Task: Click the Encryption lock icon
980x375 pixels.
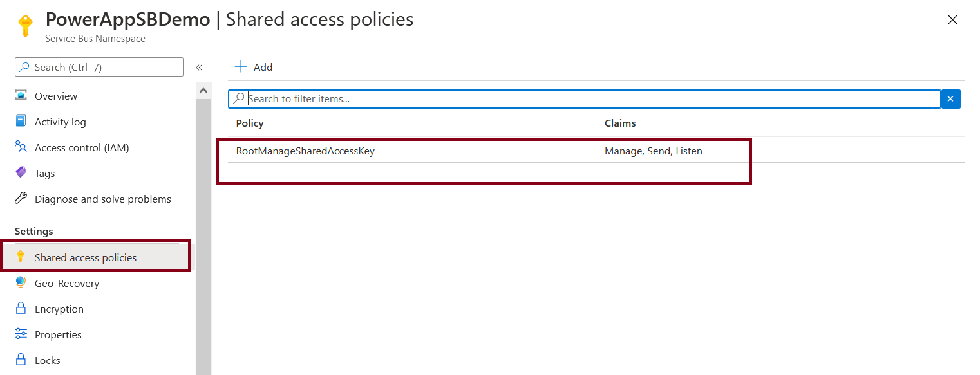Action: pyautogui.click(x=21, y=308)
